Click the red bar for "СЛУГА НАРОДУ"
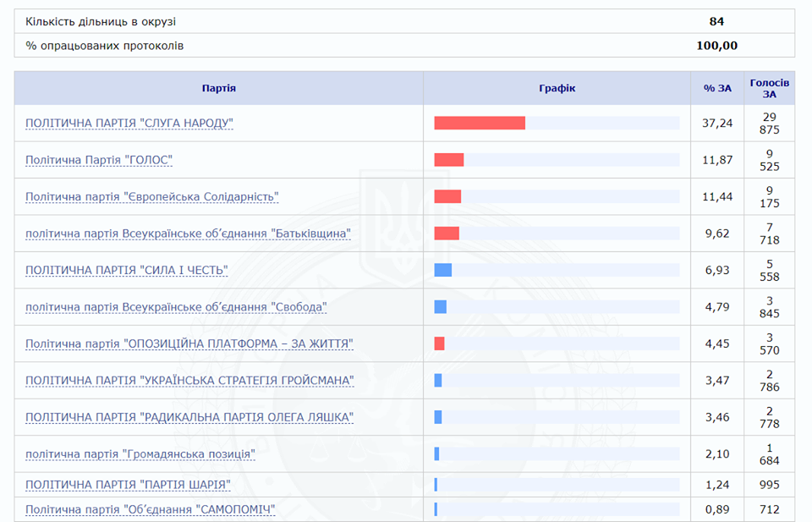812x522 pixels. tap(480, 124)
